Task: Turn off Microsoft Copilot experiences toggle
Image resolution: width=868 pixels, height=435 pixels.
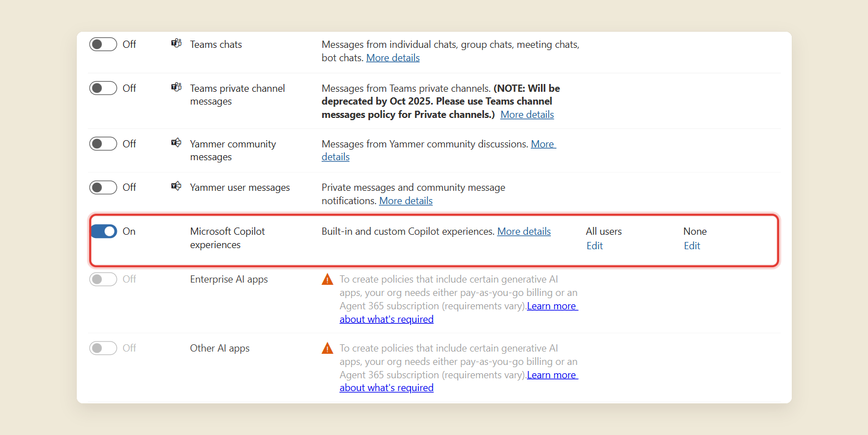Action: click(103, 231)
